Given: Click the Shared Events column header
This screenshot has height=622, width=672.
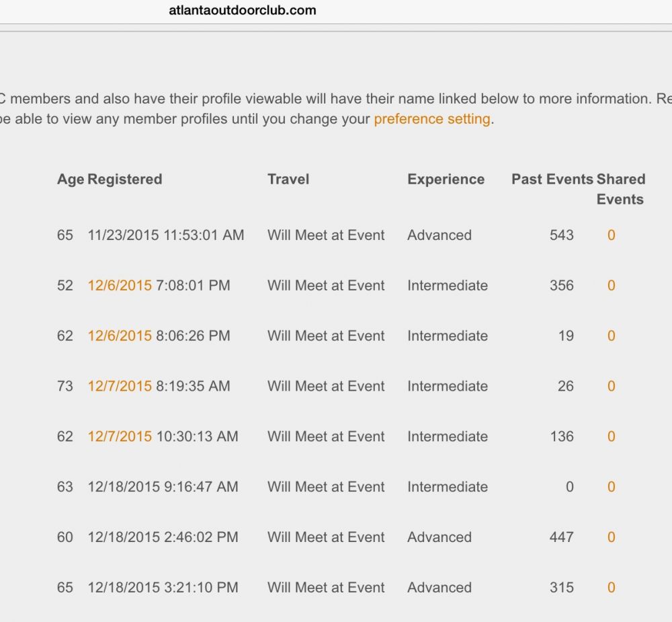Looking at the screenshot, I should 620,189.
